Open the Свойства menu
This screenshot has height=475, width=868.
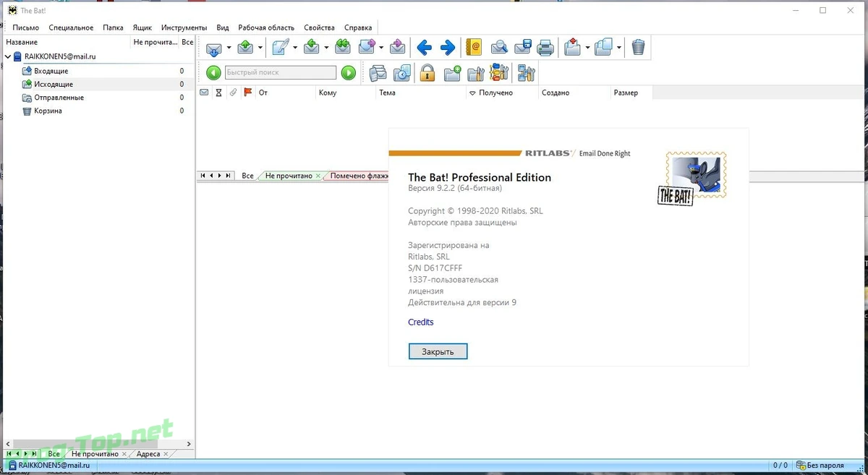pyautogui.click(x=319, y=27)
